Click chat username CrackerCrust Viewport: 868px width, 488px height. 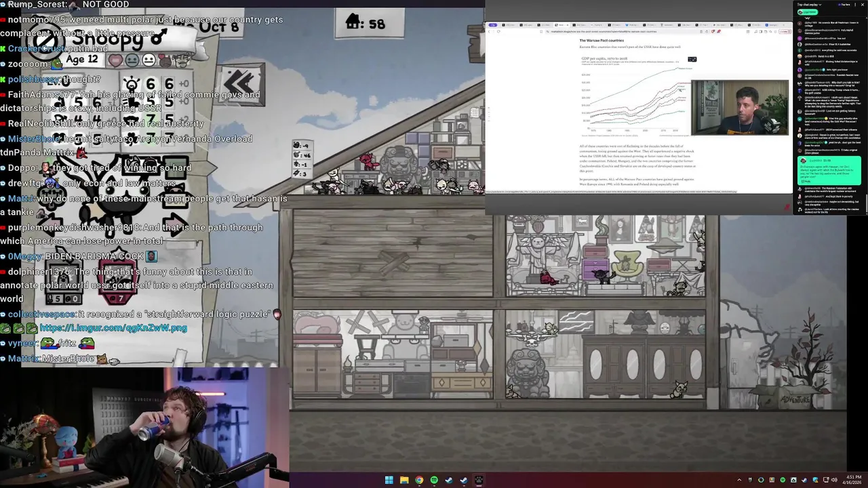[x=37, y=49]
